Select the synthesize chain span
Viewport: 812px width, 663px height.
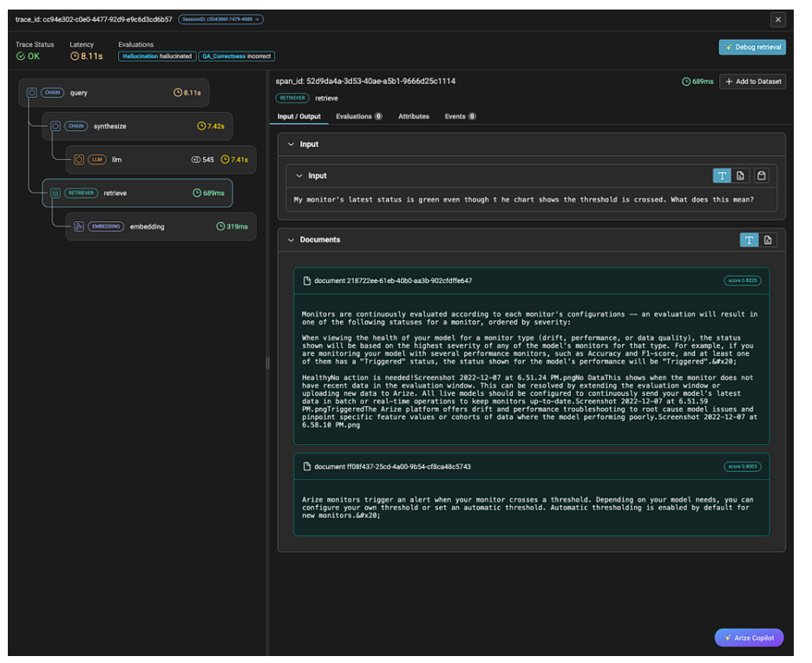click(x=137, y=126)
